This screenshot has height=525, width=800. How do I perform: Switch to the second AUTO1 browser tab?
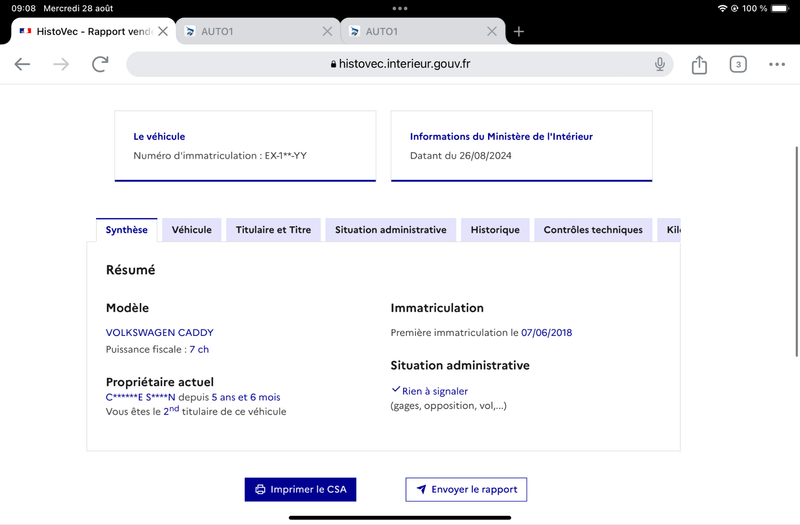(422, 32)
